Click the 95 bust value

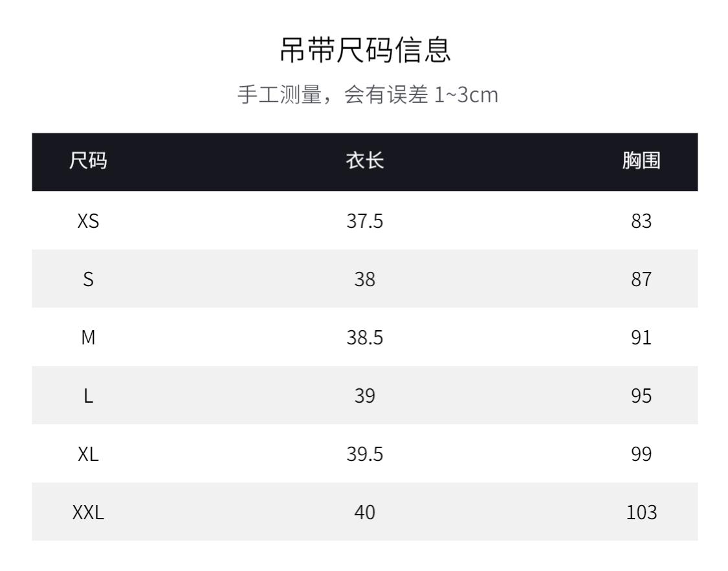click(x=641, y=396)
